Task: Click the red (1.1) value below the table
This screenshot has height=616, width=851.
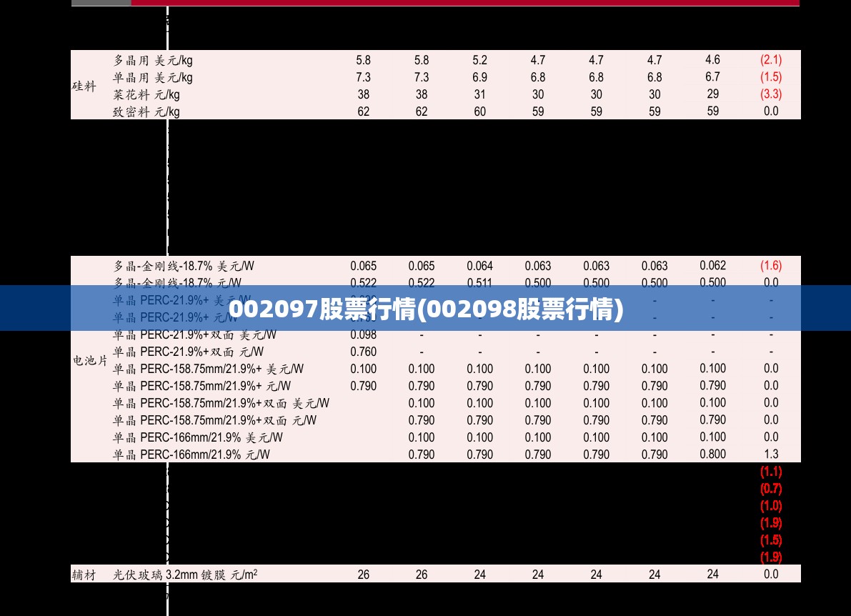Action: click(x=771, y=472)
